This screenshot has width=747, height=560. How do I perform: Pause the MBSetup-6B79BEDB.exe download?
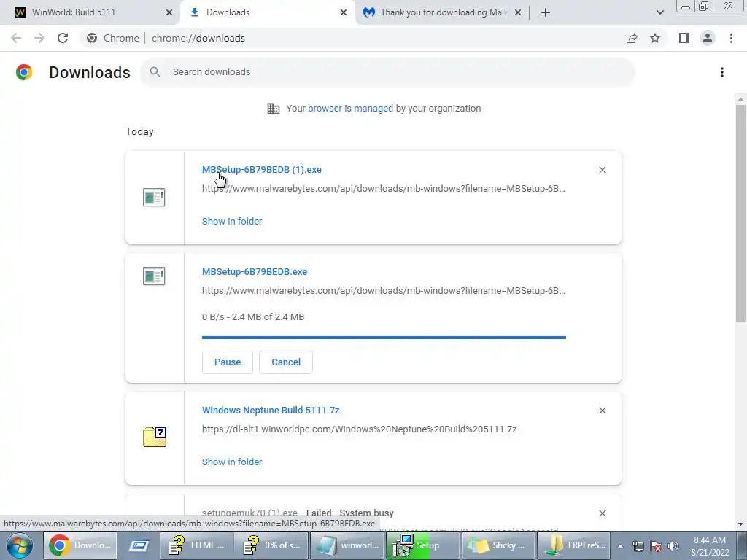(x=228, y=362)
